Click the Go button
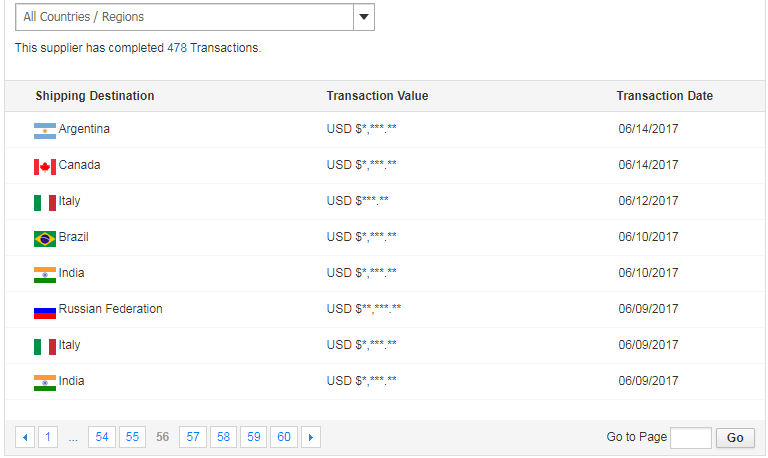 click(x=735, y=438)
